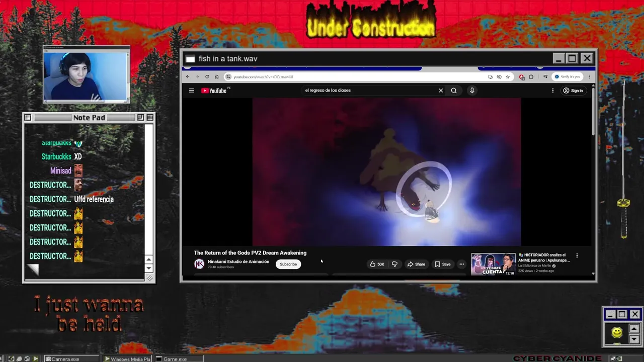Click the Sign in button
644x362 pixels.
click(x=573, y=90)
